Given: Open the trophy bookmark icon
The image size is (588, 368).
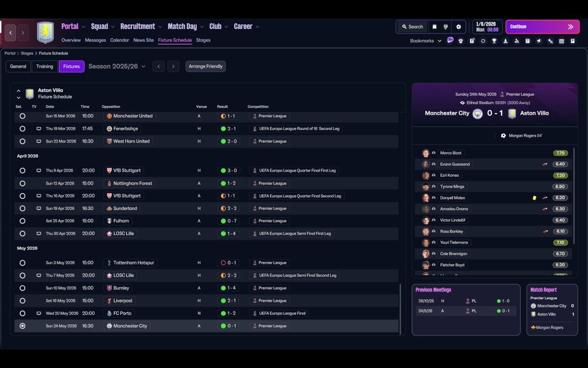Looking at the screenshot, I should [494, 41].
